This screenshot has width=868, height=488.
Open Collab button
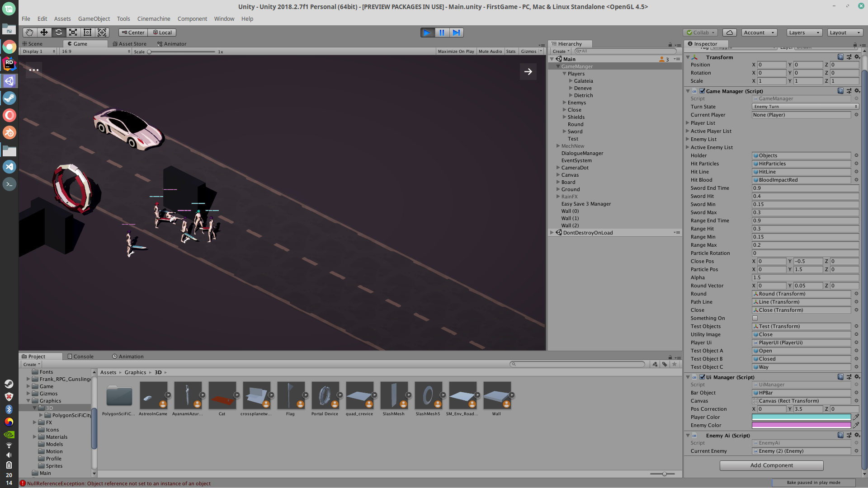point(700,33)
